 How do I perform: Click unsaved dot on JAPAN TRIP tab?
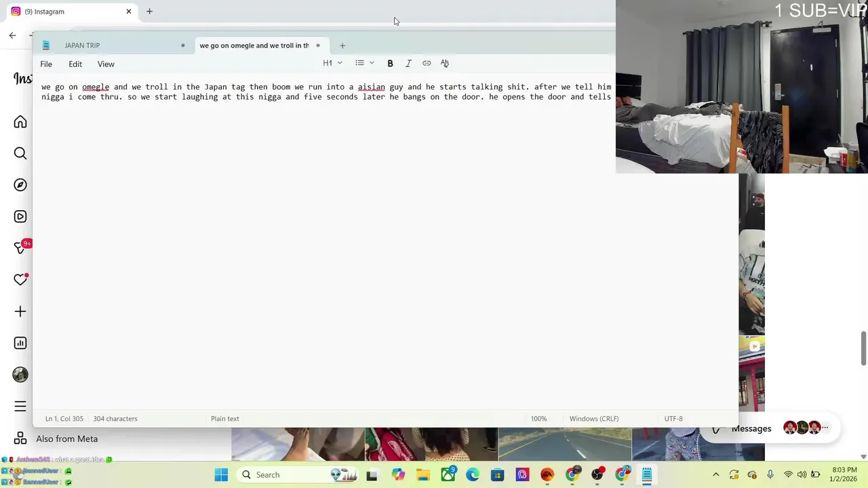(x=182, y=45)
